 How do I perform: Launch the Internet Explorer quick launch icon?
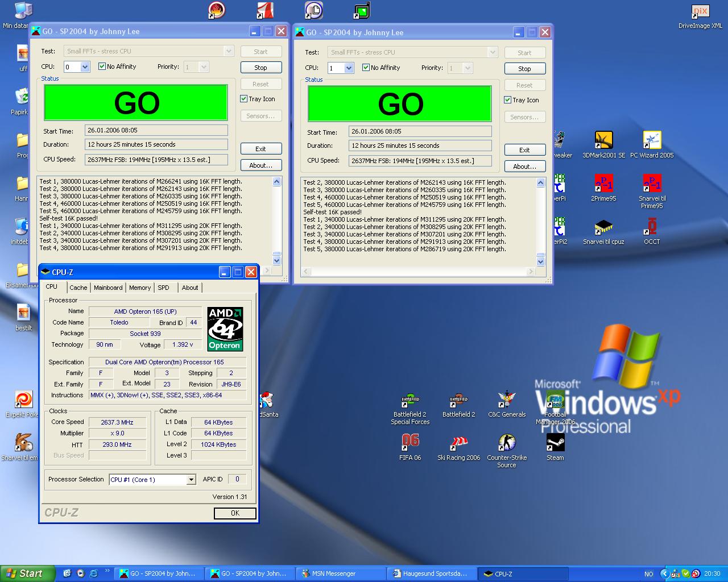[94, 573]
